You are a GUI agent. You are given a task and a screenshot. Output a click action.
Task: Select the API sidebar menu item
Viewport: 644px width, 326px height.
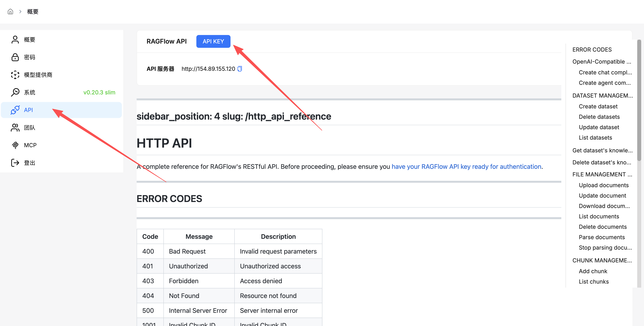pos(61,110)
